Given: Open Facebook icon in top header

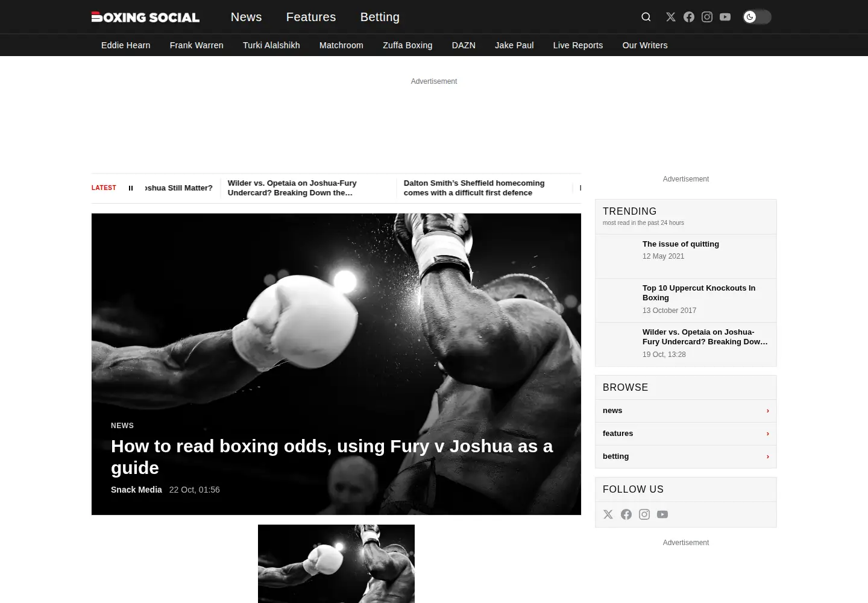Looking at the screenshot, I should click(x=689, y=17).
